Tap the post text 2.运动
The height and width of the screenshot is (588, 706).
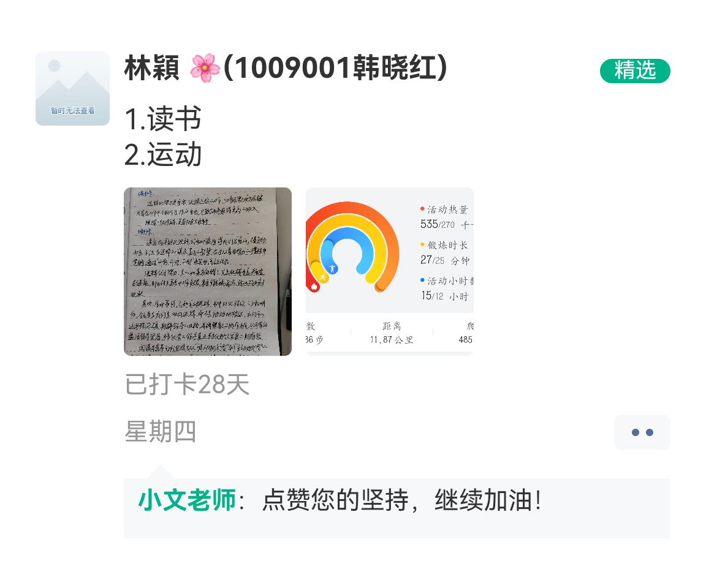click(x=162, y=154)
